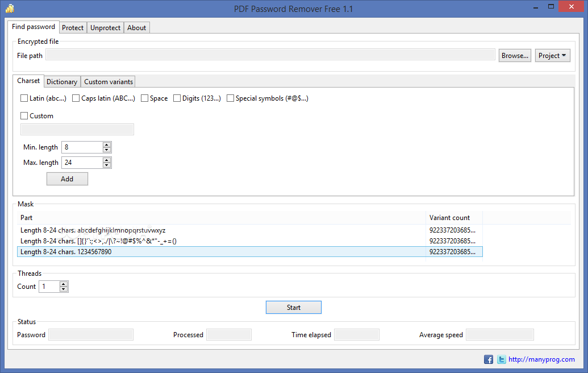
Task: Open the Facebook icon link
Action: pyautogui.click(x=488, y=359)
